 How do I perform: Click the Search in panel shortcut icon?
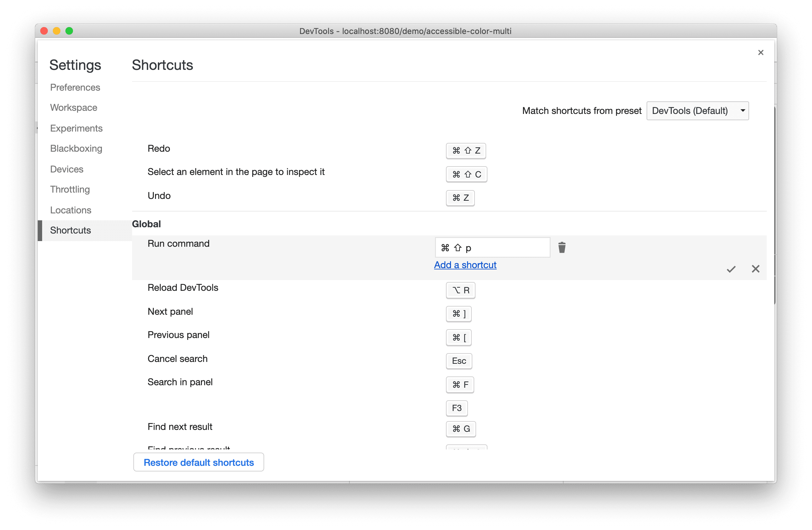click(x=460, y=384)
